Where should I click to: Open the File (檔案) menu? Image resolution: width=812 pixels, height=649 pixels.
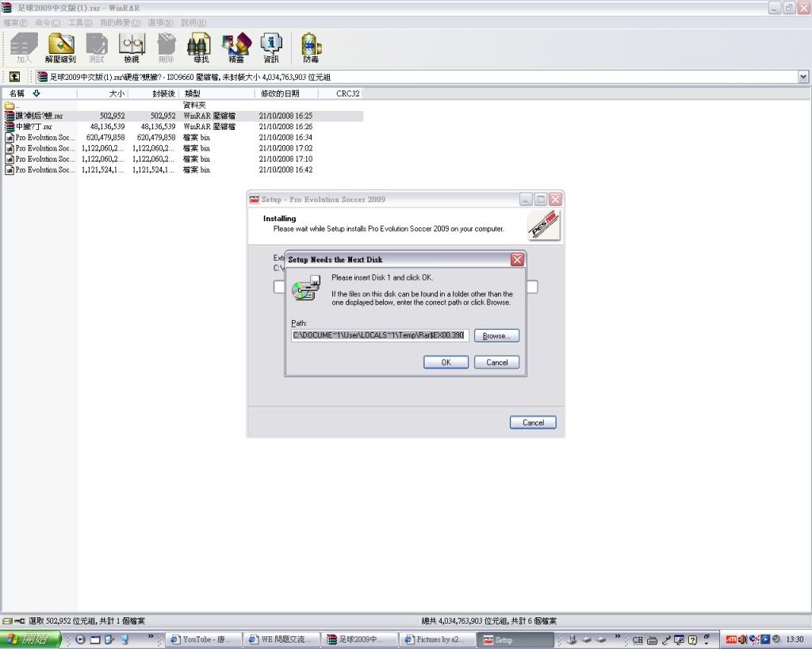coord(15,23)
